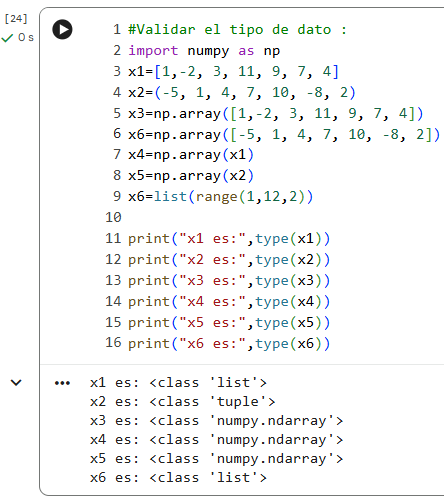Run the code cell with play button
Screen dimensions: 444x501
point(62,30)
